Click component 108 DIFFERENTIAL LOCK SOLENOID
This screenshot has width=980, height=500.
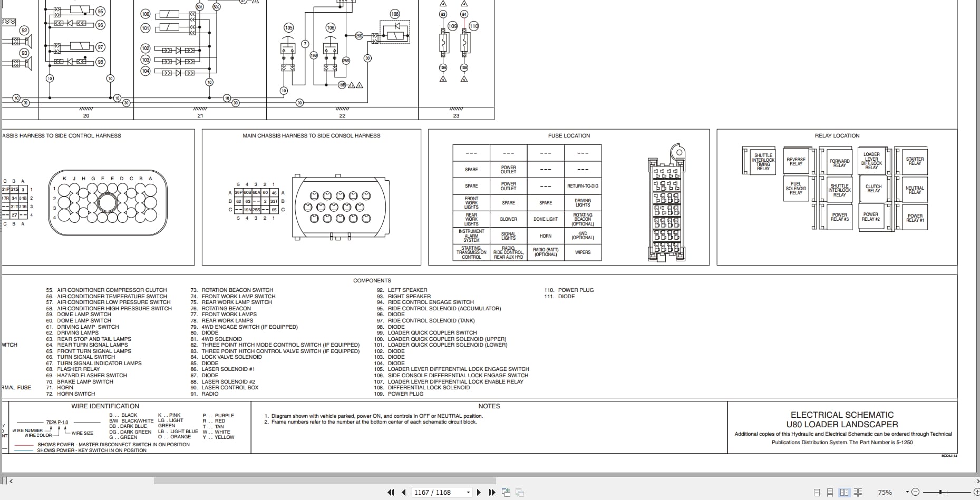(422, 388)
